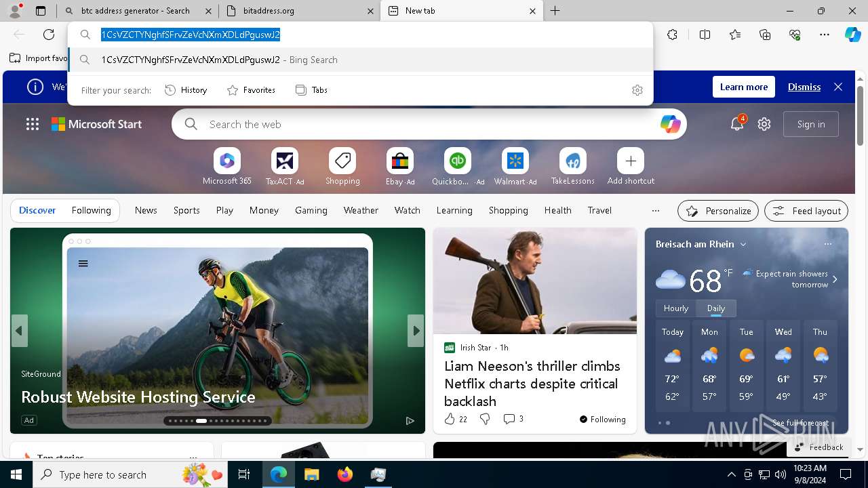The width and height of the screenshot is (868, 488).
Task: Filter address bar search by History
Action: pos(186,90)
